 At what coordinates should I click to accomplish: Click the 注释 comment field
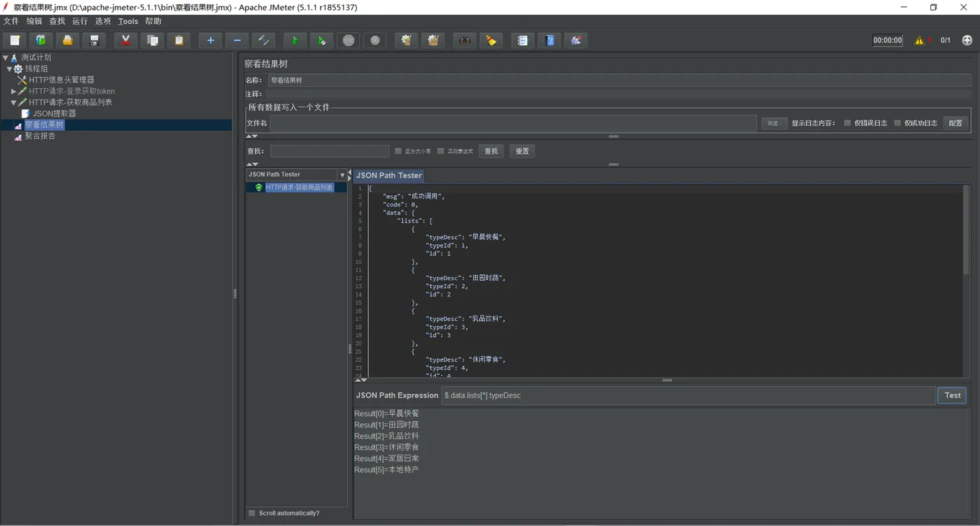point(619,94)
